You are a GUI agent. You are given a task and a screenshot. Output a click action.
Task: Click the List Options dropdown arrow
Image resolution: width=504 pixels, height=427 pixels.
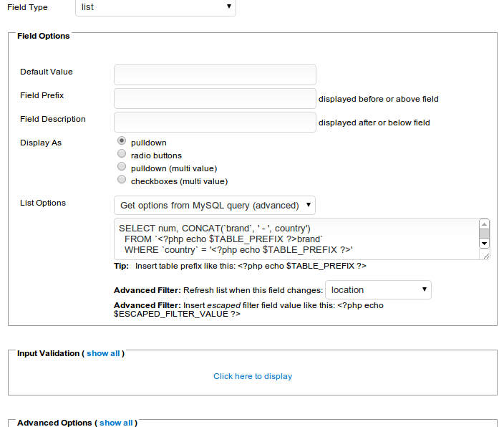(308, 205)
